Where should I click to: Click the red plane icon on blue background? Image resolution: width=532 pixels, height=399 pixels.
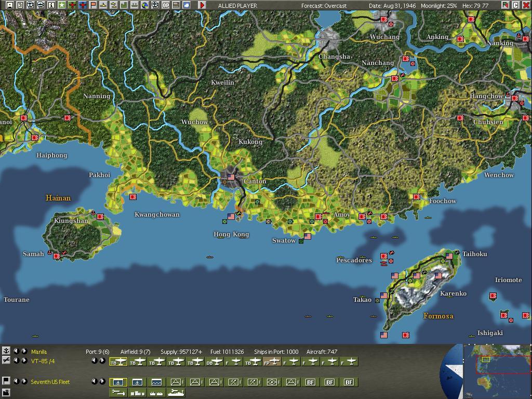pos(83,5)
